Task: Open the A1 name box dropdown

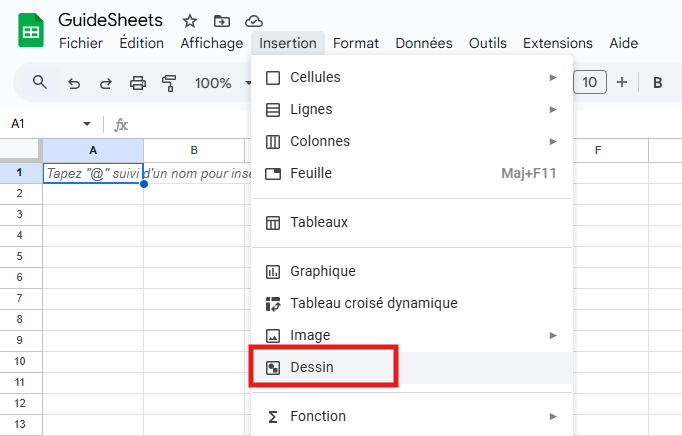Action: coord(87,124)
